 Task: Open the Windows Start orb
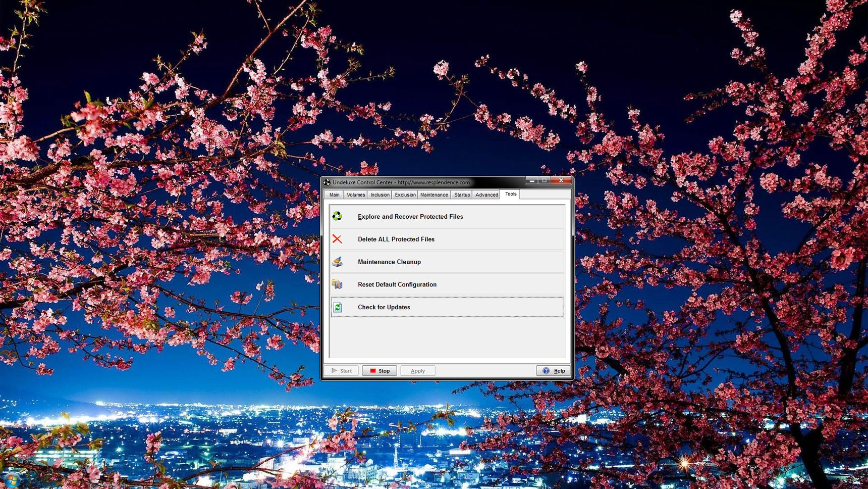point(11,481)
